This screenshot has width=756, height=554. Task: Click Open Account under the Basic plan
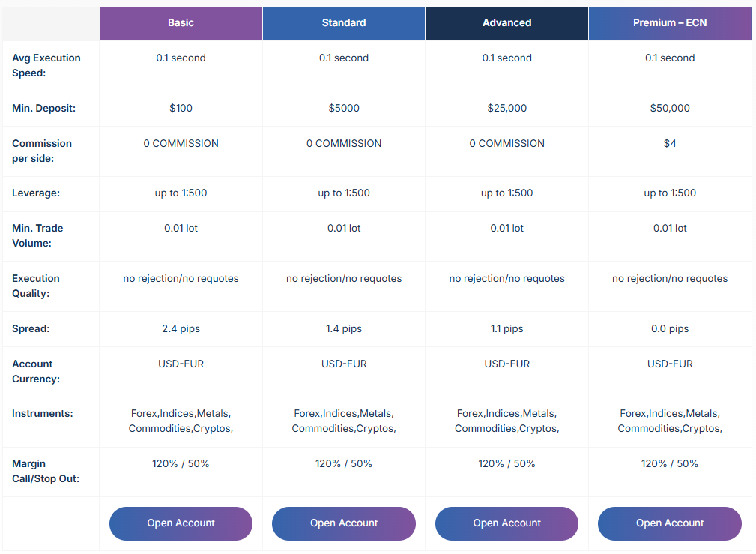(x=181, y=523)
